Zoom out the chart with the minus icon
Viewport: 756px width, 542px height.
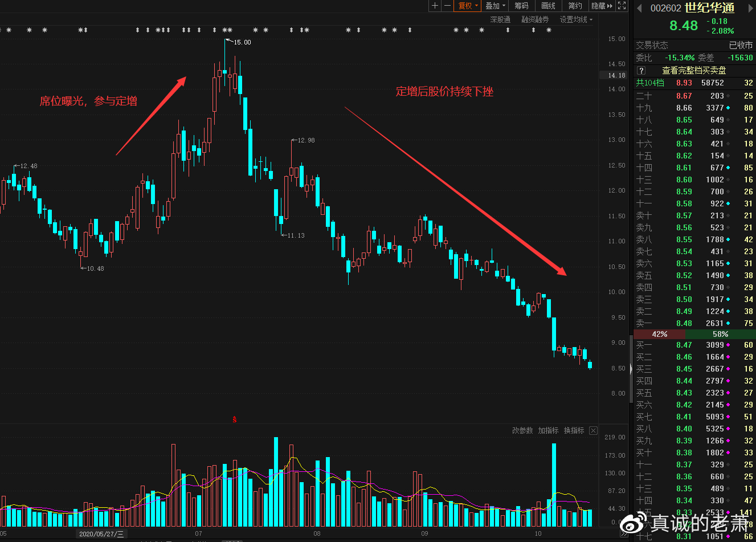(447, 6)
